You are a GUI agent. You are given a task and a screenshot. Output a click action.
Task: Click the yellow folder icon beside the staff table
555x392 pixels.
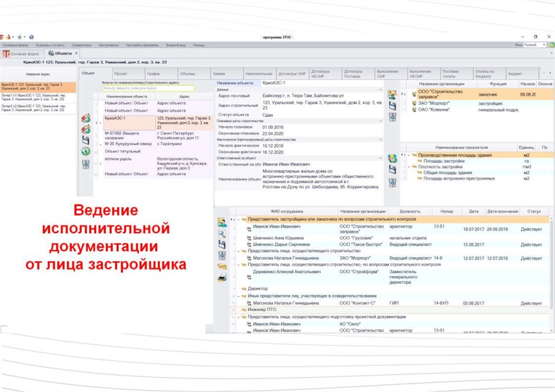(222, 266)
